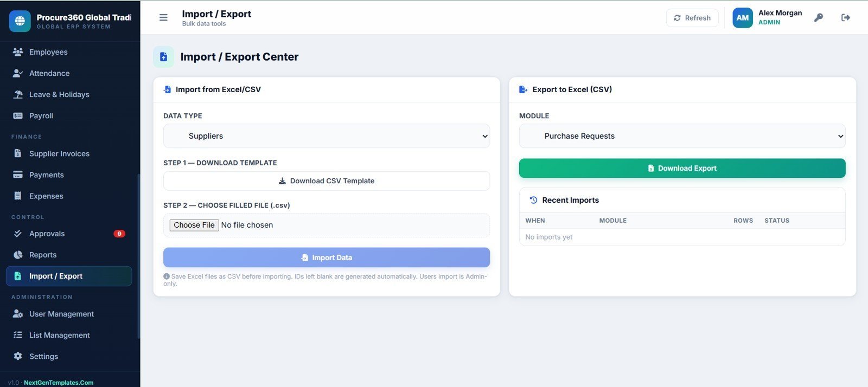Click the Export to Excel card icon
The height and width of the screenshot is (387, 868).
point(524,89)
